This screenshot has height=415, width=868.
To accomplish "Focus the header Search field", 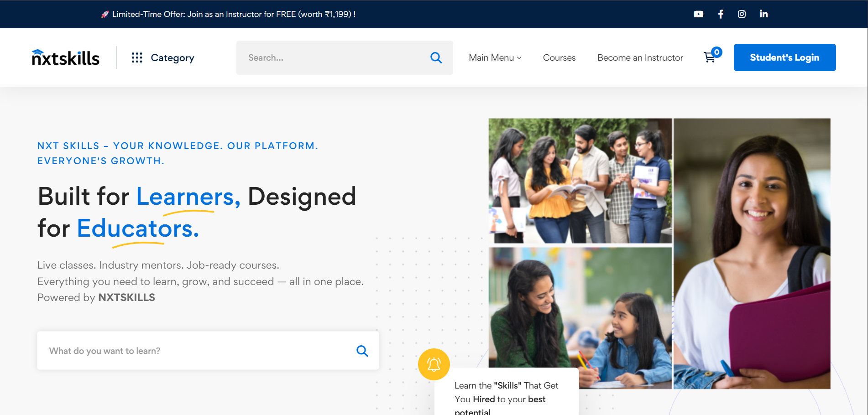I will [x=333, y=57].
